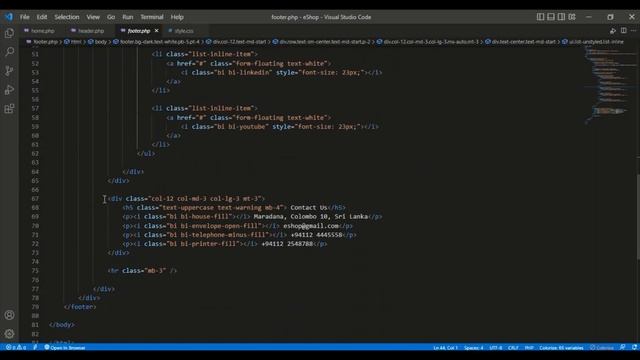This screenshot has width=640, height=360.
Task: Change the CRLF end-of-line setting
Action: pos(513,348)
